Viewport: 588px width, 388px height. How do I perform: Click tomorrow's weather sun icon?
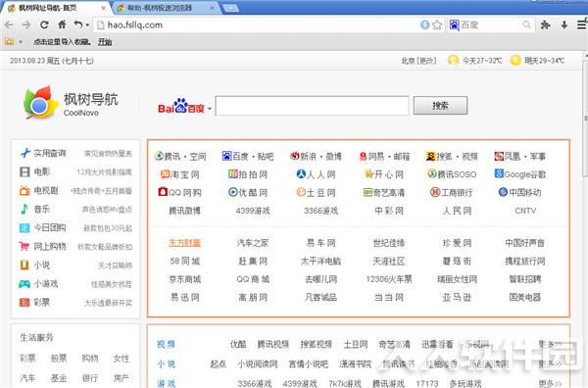point(515,60)
